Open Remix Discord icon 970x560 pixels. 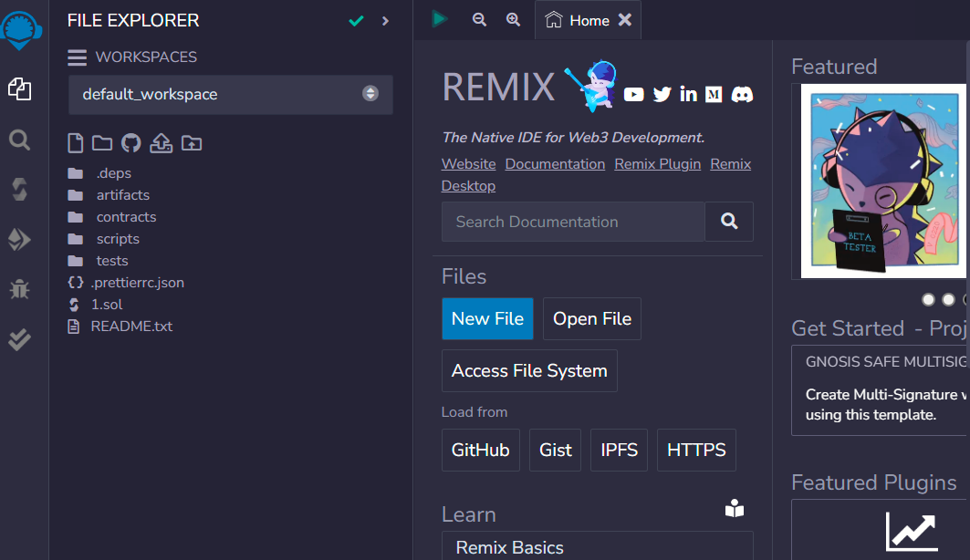pos(743,95)
